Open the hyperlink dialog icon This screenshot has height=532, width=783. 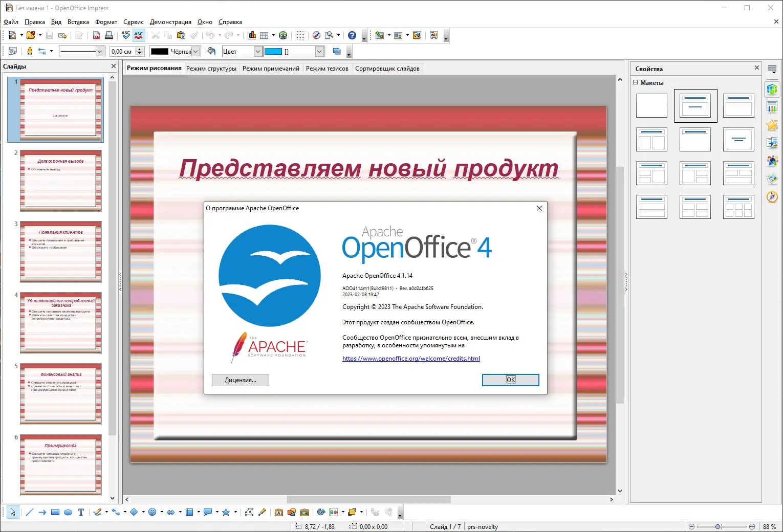pos(283,35)
